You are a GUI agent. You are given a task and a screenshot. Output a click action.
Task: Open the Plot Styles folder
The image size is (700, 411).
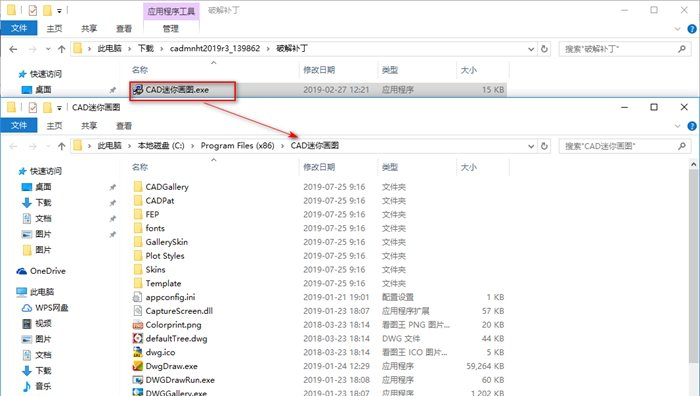coord(164,256)
